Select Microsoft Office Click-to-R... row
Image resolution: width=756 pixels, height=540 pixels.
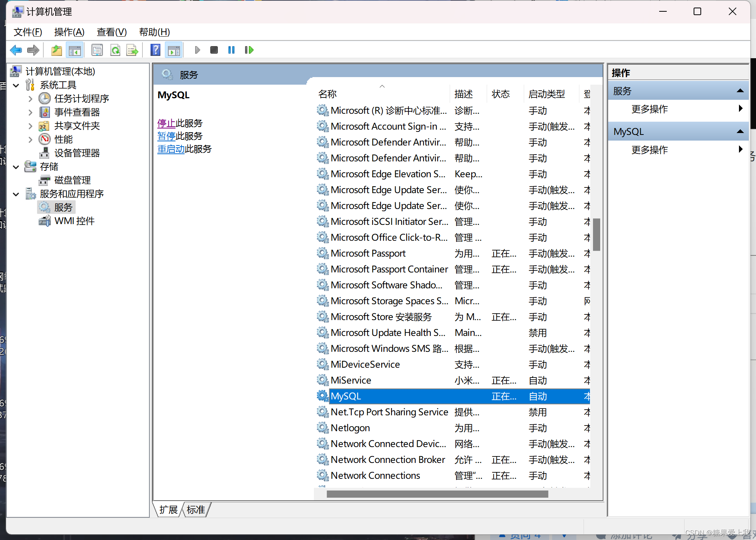point(453,237)
